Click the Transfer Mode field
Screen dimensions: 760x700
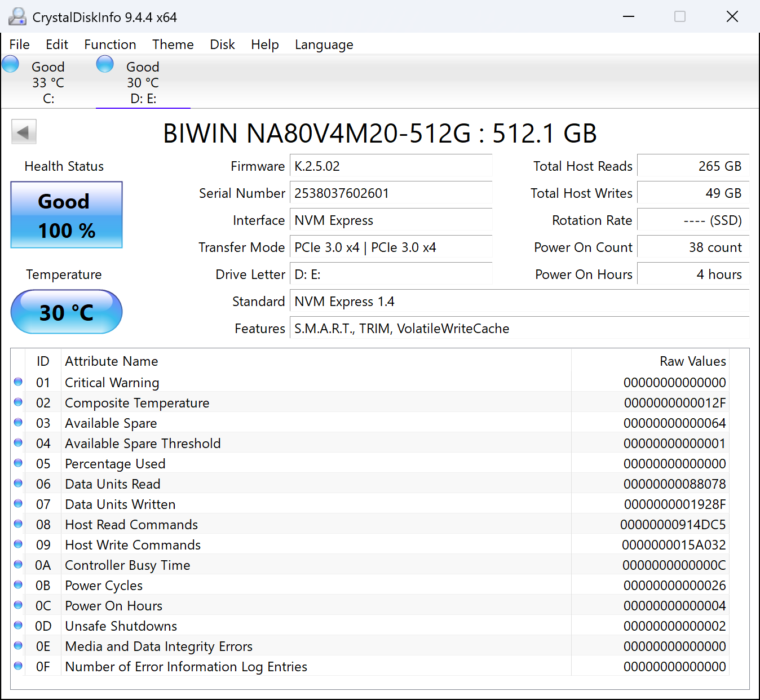point(391,247)
